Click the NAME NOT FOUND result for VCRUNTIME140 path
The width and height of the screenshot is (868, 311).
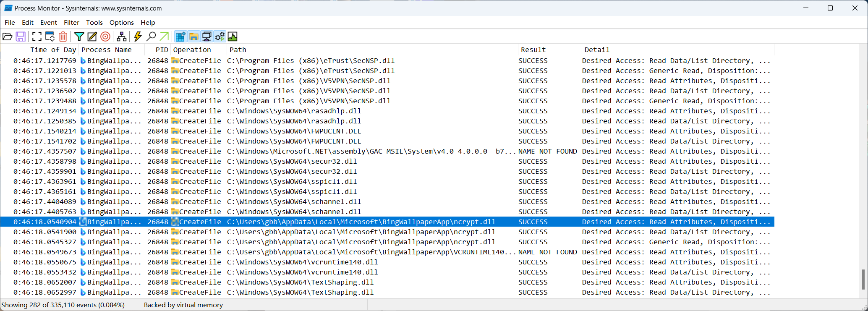[547, 252]
